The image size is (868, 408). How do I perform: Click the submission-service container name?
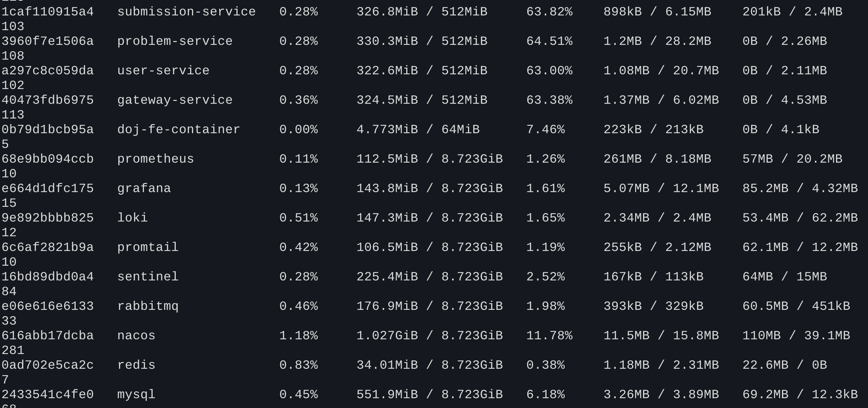click(186, 12)
